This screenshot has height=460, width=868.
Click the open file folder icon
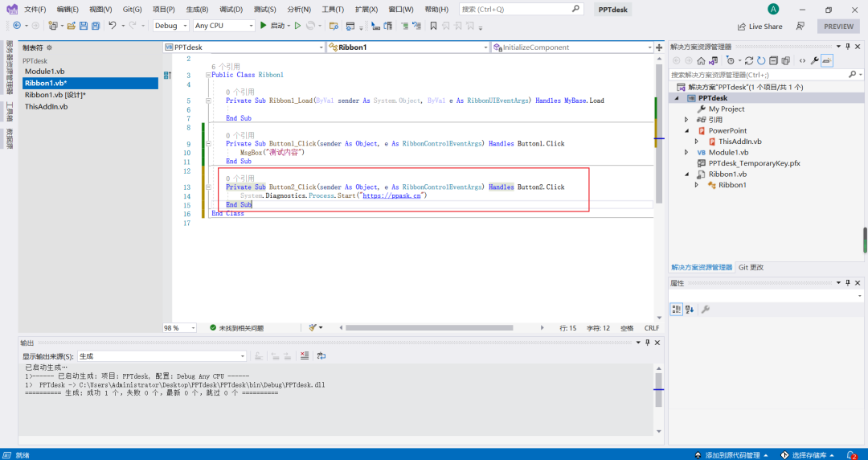71,26
